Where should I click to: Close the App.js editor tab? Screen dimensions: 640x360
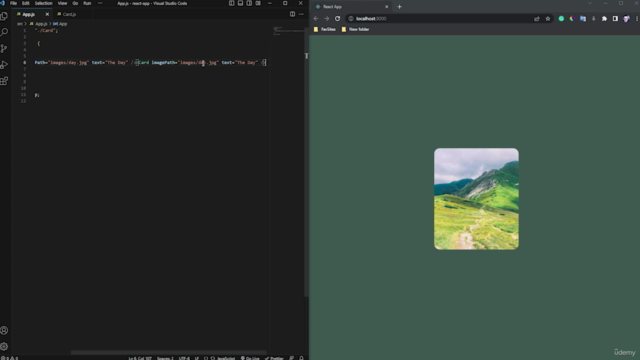tap(47, 14)
